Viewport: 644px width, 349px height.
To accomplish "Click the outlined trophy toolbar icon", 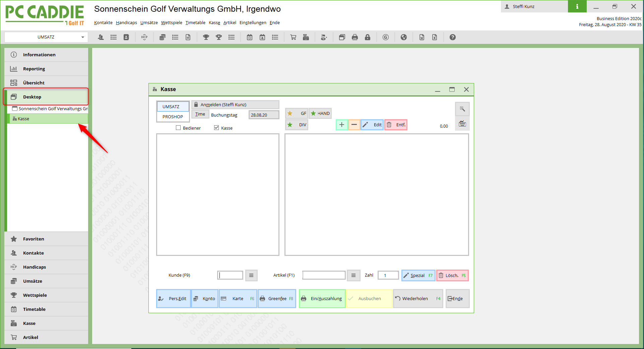I will click(219, 37).
